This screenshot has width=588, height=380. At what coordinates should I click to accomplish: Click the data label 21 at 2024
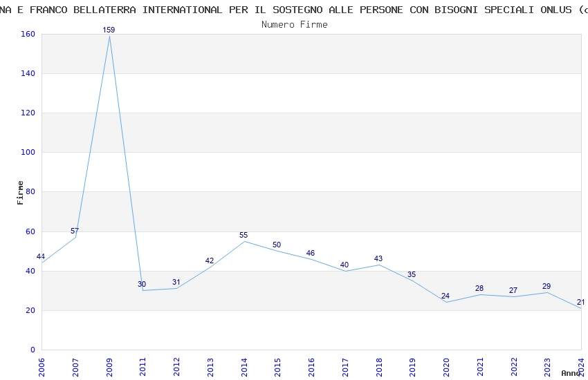[581, 302]
